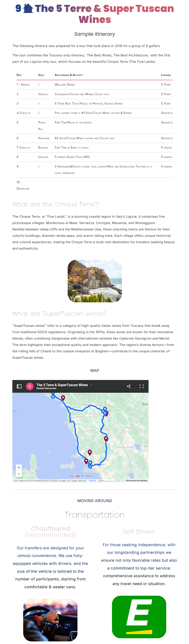
Task: Open the Cinque Terre village photo
Action: (x=95, y=281)
